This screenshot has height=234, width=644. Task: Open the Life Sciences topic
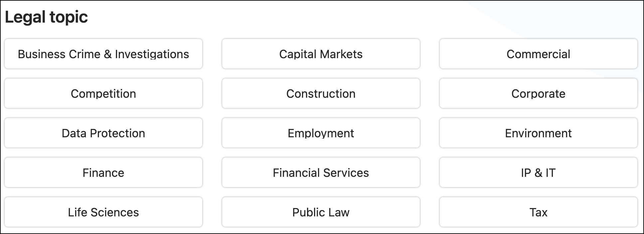(x=103, y=212)
